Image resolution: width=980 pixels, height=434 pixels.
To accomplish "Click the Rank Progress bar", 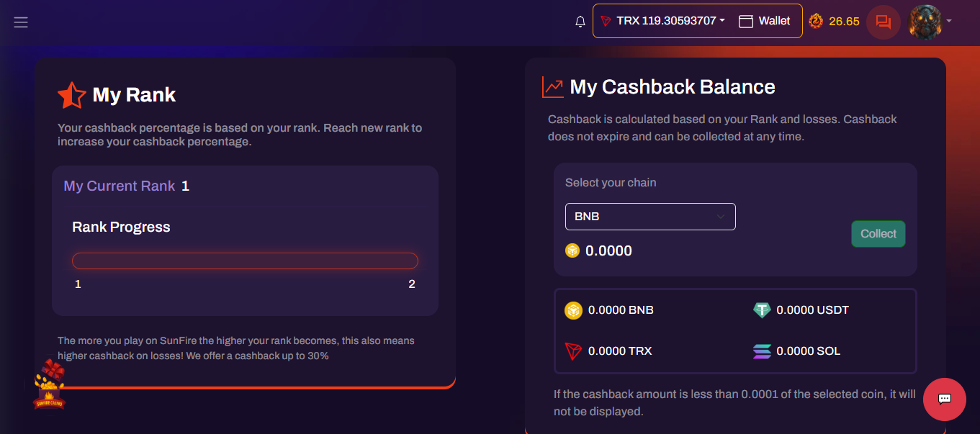I will 245,261.
